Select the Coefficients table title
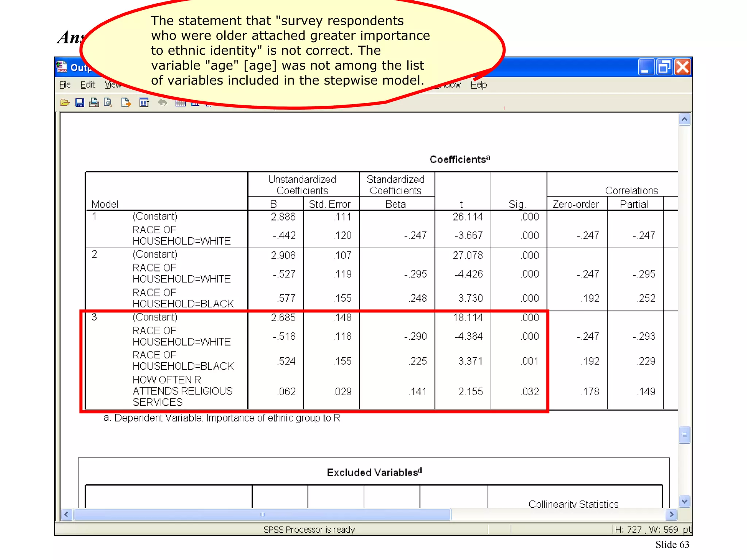Viewport: 747px width, 560px height. coord(460,159)
